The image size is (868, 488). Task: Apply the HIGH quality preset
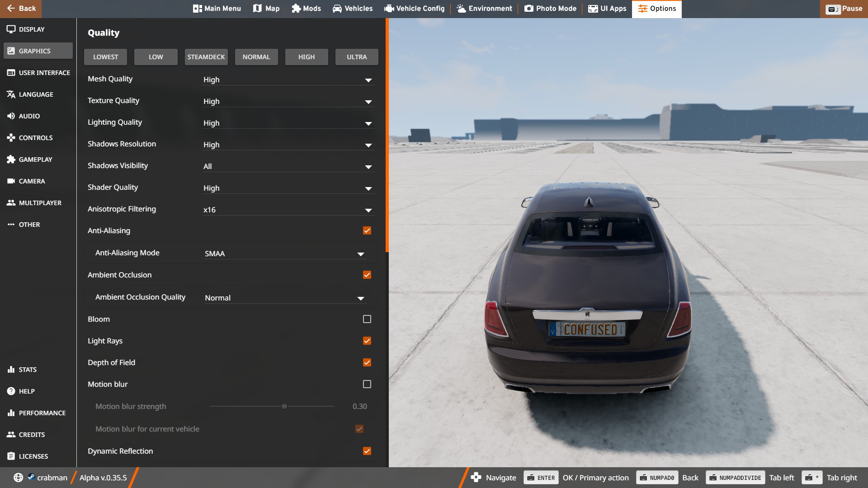click(307, 57)
